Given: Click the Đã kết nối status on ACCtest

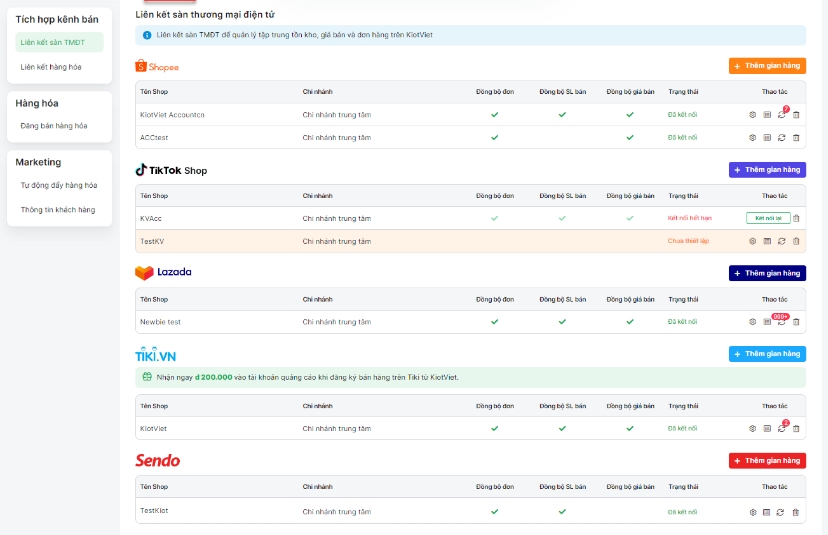Looking at the screenshot, I should tap(682, 137).
